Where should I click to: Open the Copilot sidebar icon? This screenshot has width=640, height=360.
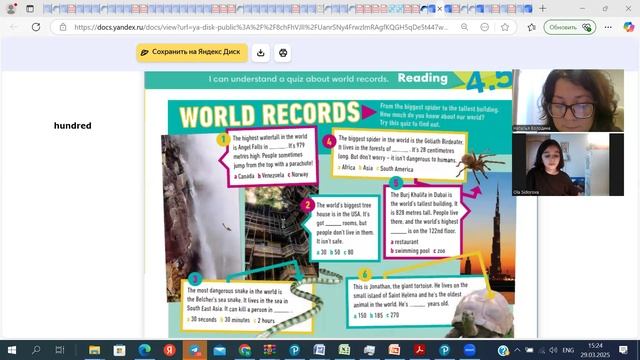pos(629,27)
